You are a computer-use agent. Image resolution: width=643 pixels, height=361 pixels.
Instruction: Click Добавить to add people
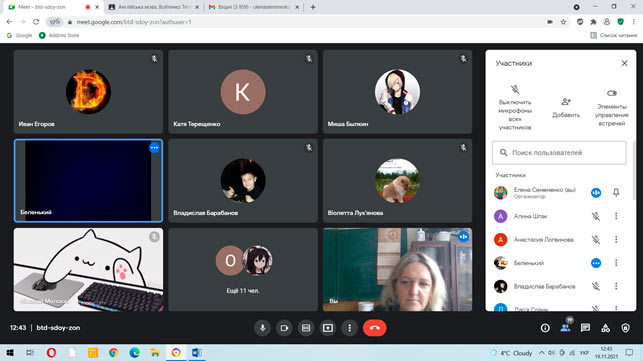pos(566,108)
